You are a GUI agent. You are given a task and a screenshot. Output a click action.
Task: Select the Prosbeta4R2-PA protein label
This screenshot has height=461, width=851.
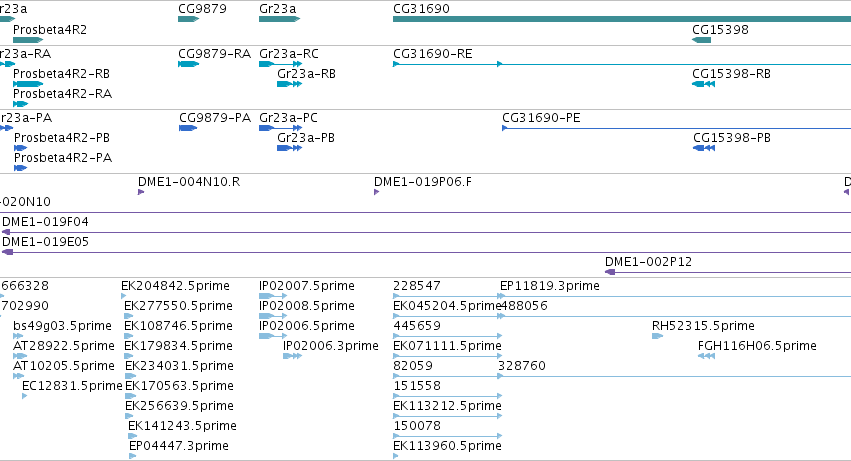coord(63,158)
